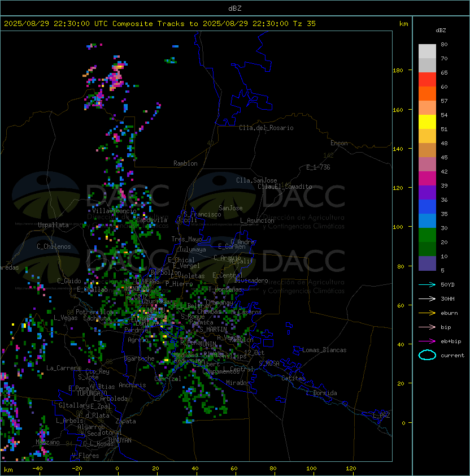Click the 'C_Chilenos' map label

(x=54, y=246)
